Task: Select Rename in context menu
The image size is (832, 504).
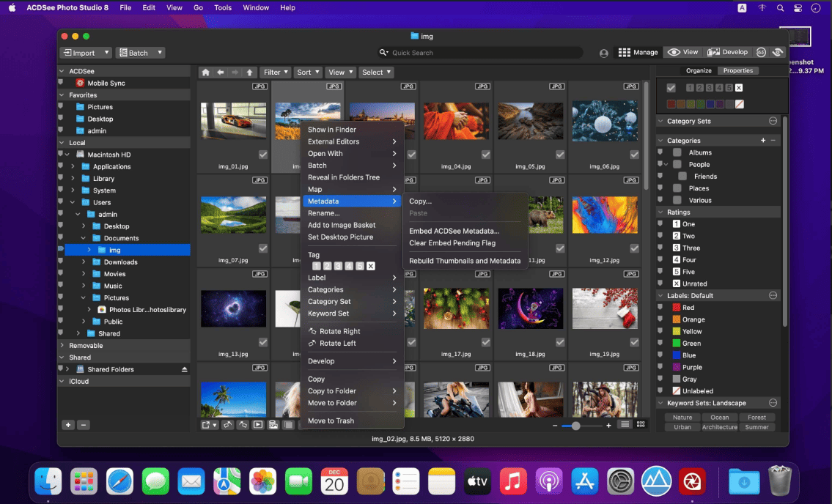Action: point(324,213)
